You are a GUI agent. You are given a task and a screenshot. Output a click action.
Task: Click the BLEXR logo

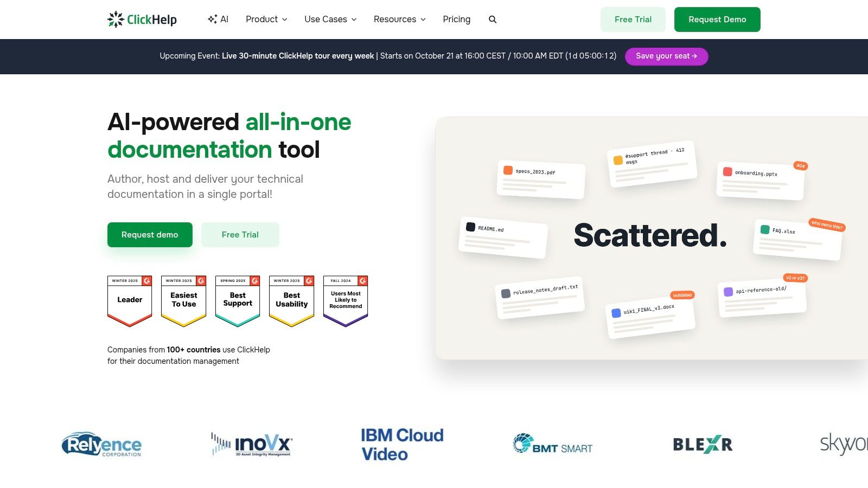pos(703,445)
